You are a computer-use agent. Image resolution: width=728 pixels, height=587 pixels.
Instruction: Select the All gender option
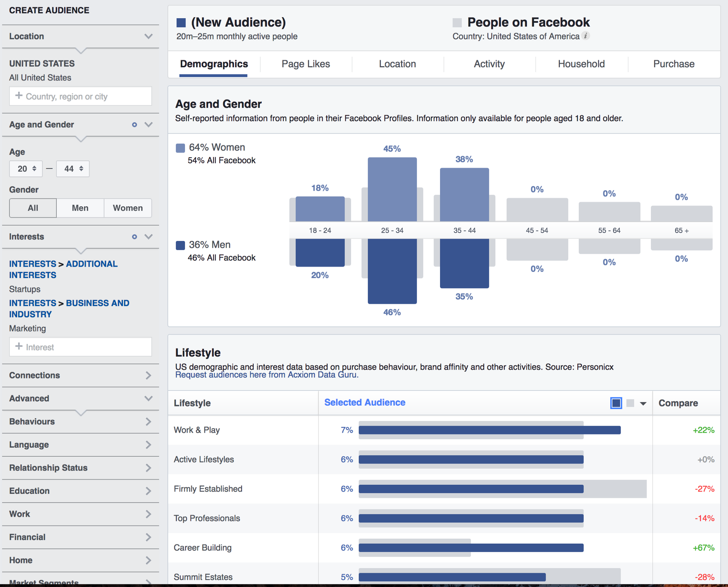(x=33, y=208)
